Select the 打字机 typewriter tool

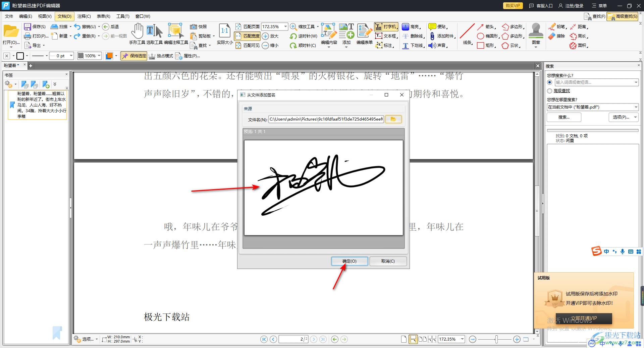(x=386, y=26)
